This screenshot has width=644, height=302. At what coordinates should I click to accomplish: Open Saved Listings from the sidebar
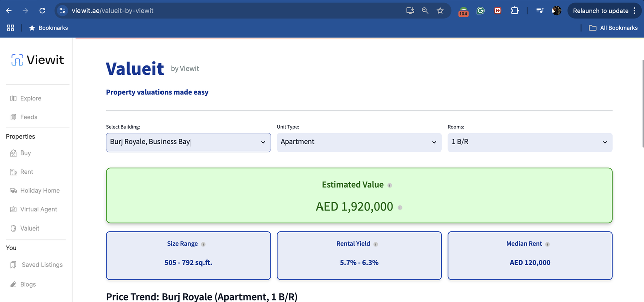point(42,265)
